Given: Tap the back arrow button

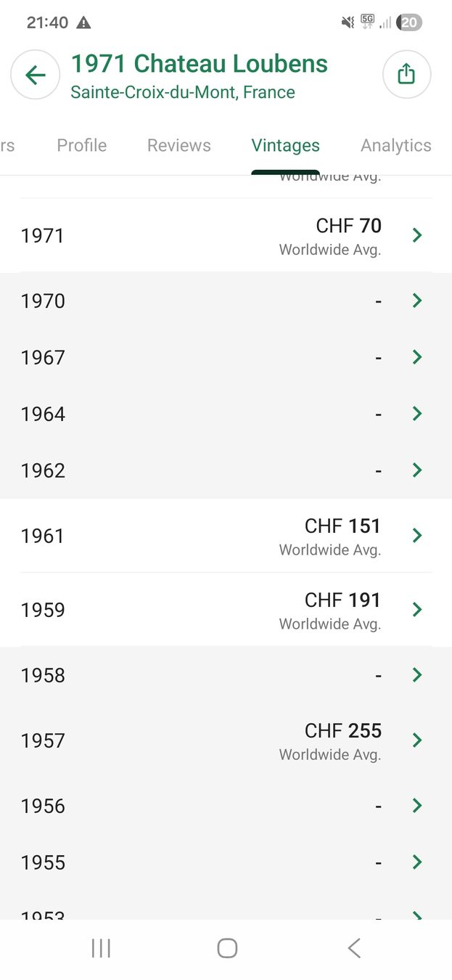Looking at the screenshot, I should pos(35,75).
